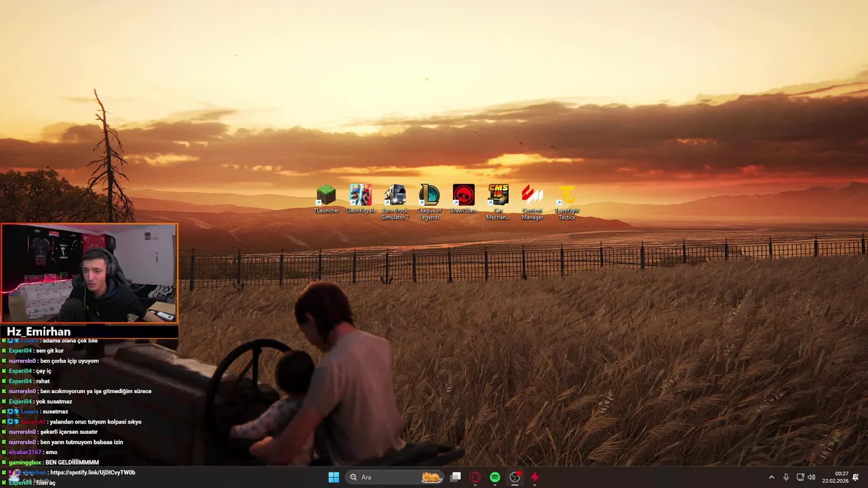Click the Content Manager desktop shortcut
The image size is (868, 488).
[x=532, y=202]
